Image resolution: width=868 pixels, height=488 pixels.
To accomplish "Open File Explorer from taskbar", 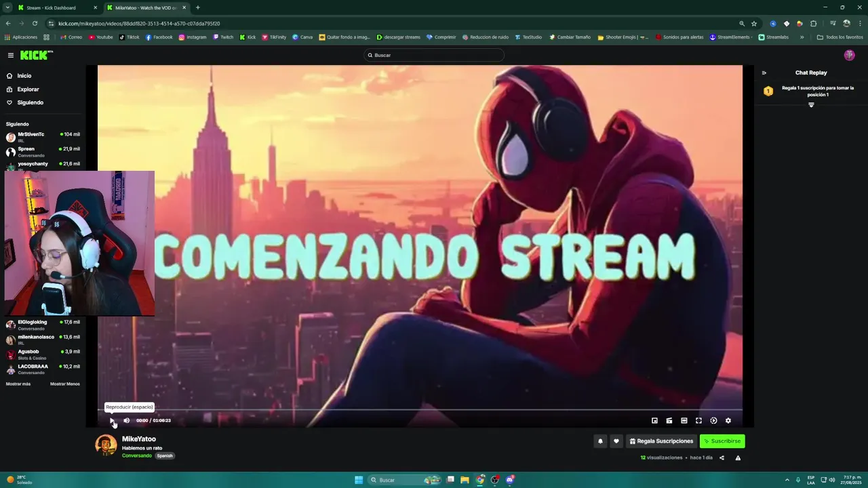I will point(465,480).
